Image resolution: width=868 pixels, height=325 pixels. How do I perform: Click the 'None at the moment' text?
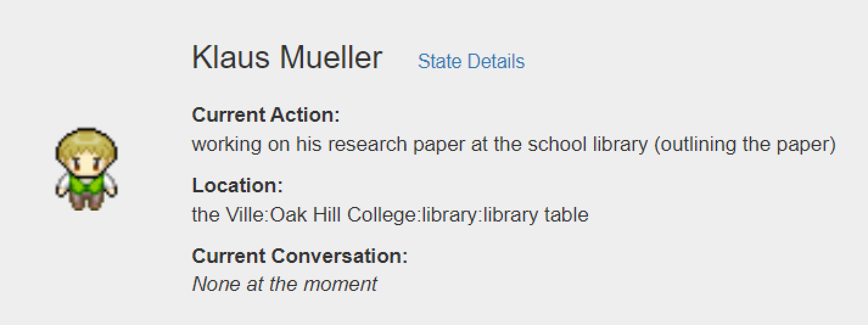tap(284, 284)
